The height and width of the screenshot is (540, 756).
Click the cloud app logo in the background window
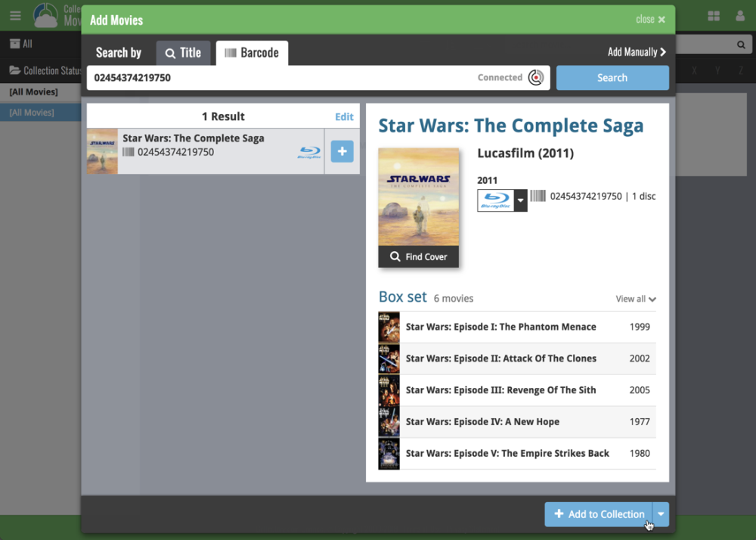[46, 15]
